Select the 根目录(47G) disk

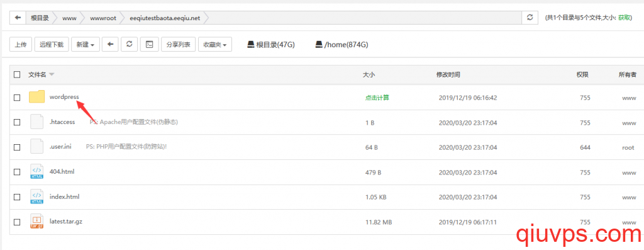[x=271, y=45]
